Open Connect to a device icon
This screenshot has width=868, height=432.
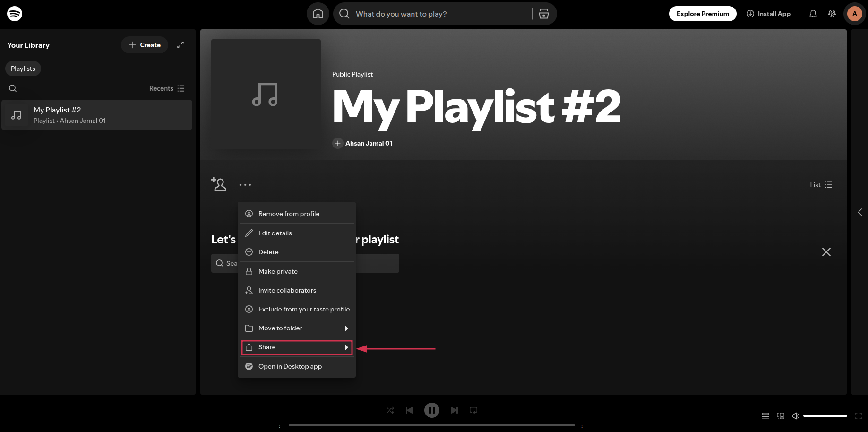[781, 416]
